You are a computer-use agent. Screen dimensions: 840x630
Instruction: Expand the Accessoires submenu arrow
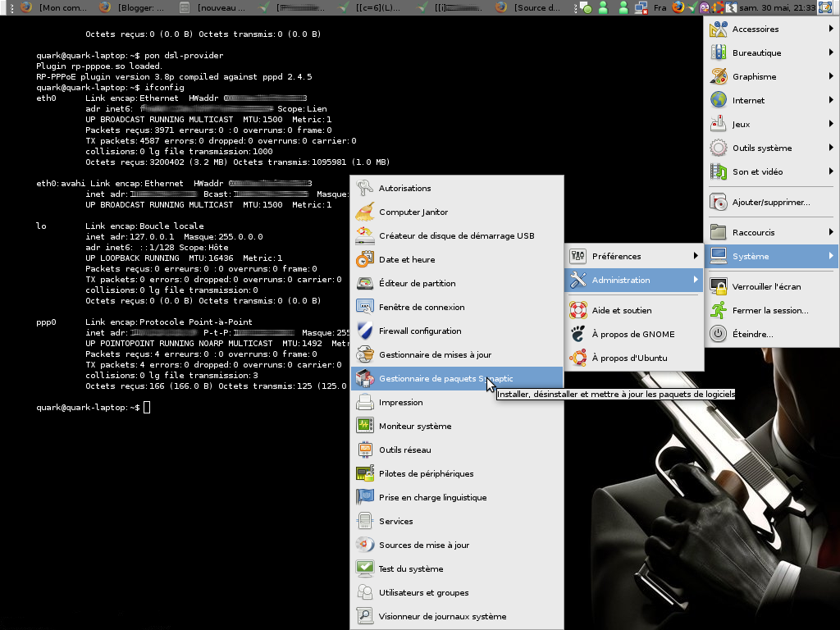[831, 29]
